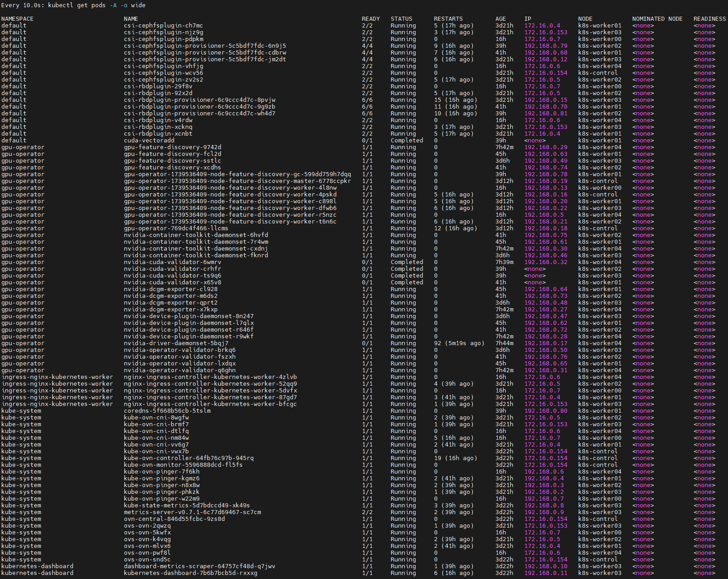This screenshot has height=579, width=728.
Task: Click pod gpu-feature-discovery-sstlc
Action: (x=172, y=161)
